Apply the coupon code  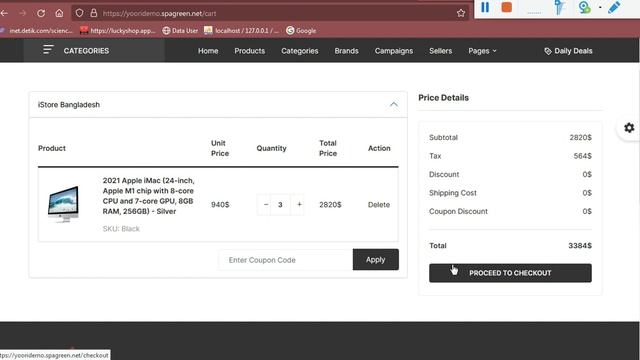point(376,260)
